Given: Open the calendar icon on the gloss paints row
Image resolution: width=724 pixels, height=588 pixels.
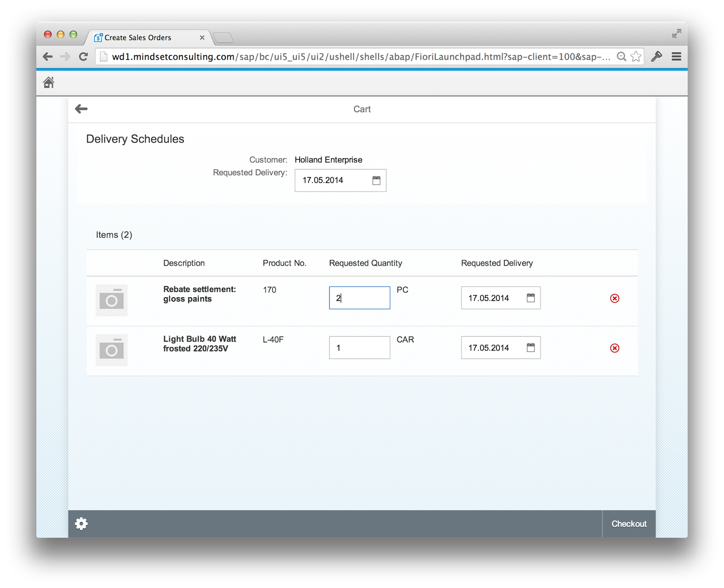Looking at the screenshot, I should 531,298.
